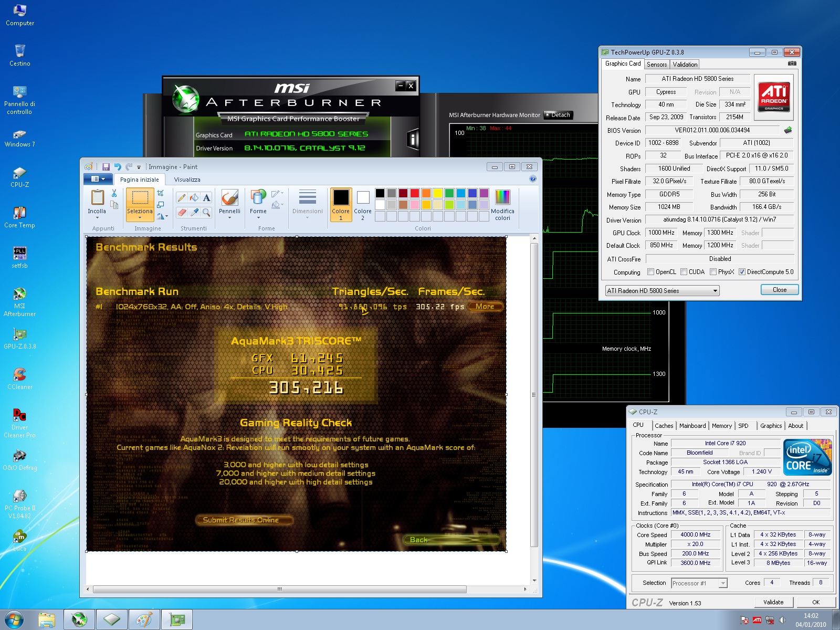
Task: Click the Crop icon in Paint
Action: [x=161, y=193]
